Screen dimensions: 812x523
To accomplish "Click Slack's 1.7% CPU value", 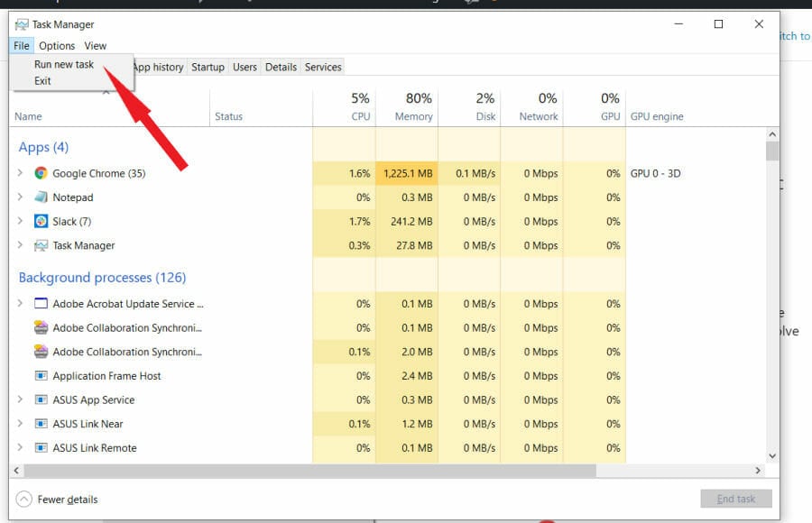I will coord(359,221).
